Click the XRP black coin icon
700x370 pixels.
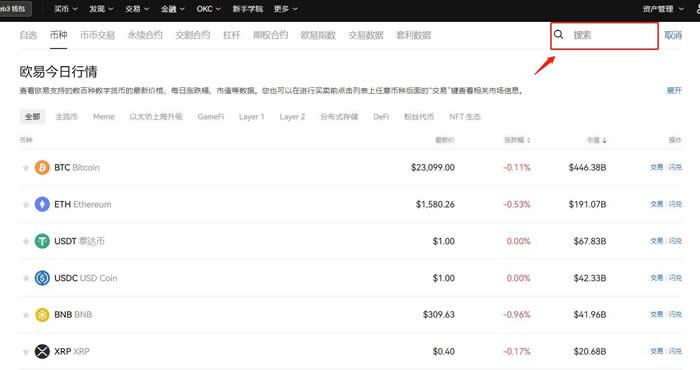pyautogui.click(x=42, y=351)
